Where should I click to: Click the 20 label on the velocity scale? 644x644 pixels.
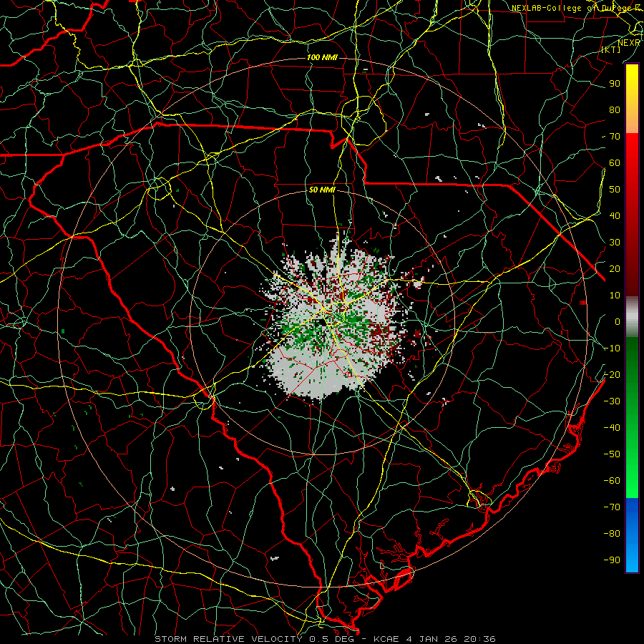(615, 268)
